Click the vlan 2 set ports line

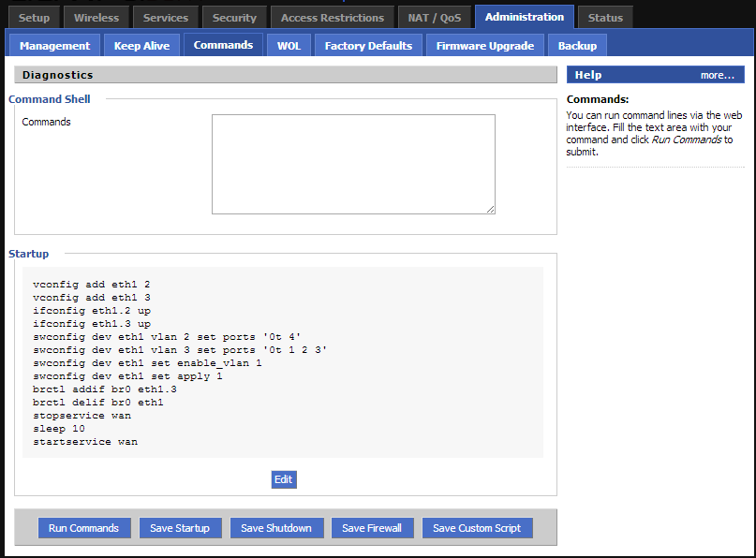(x=167, y=337)
